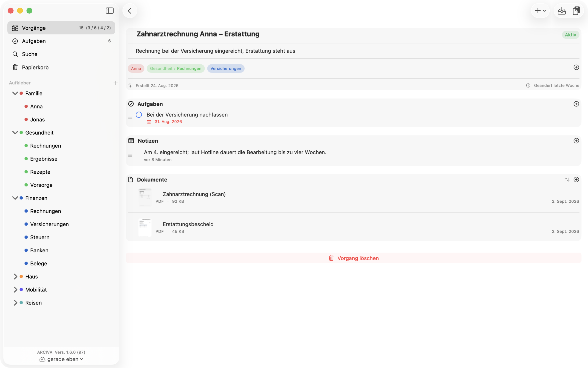Viewport: 588px width, 368px height.
Task: Add a sticker with the plus beside Versicherungen tag
Action: click(x=576, y=67)
